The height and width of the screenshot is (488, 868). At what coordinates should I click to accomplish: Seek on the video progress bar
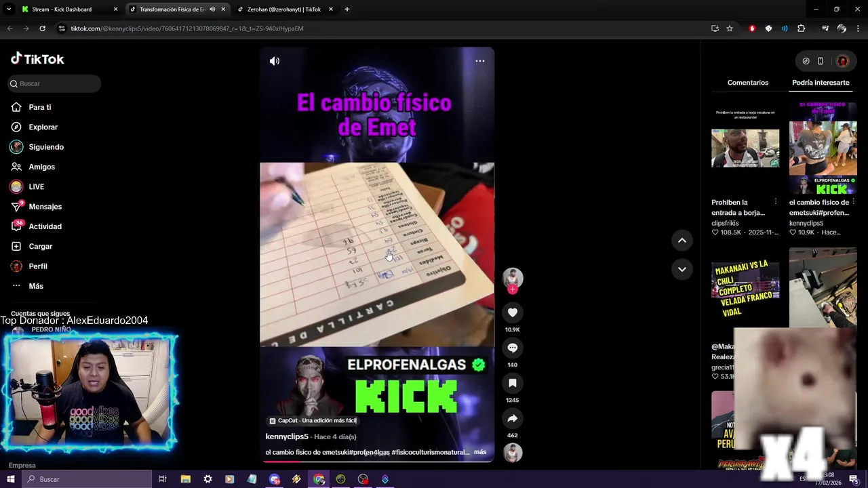pos(377,461)
